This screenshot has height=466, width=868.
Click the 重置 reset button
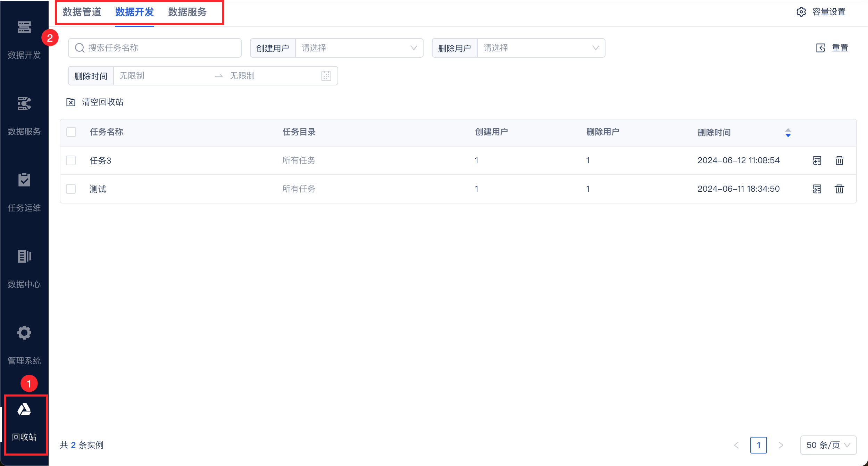click(832, 48)
